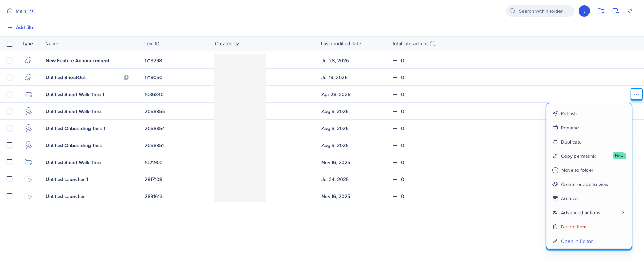644x262 pixels.
Task: Click the search magnifier icon
Action: (512, 11)
